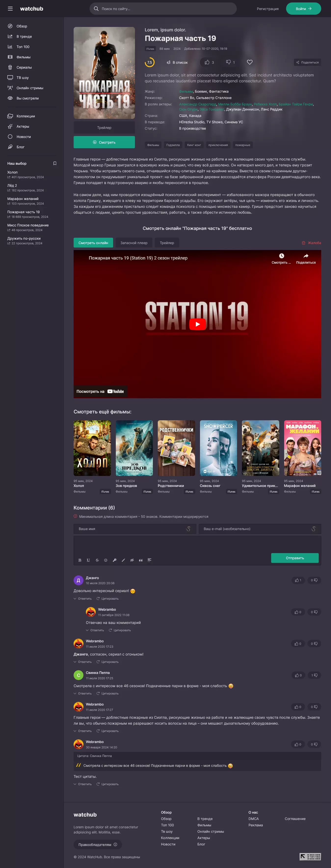Insert a quote with the quote-marks icon in editor
This screenshot has width=331, height=868.
141,560
